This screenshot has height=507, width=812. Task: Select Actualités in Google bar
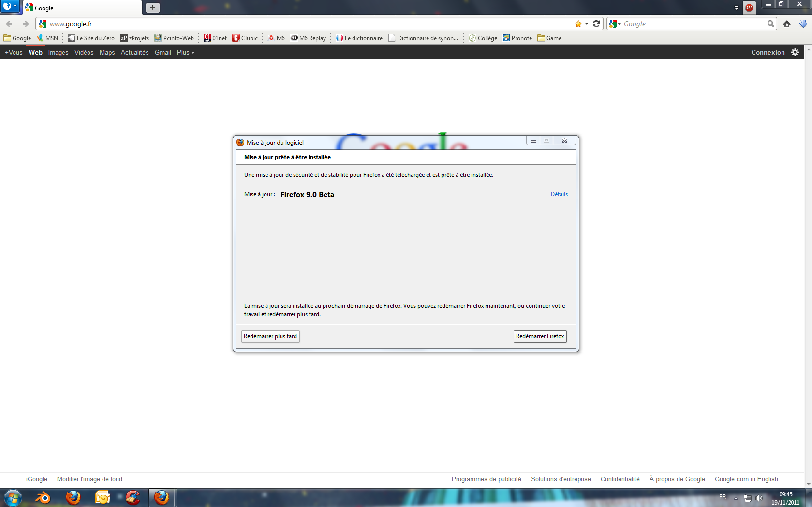pyautogui.click(x=134, y=52)
